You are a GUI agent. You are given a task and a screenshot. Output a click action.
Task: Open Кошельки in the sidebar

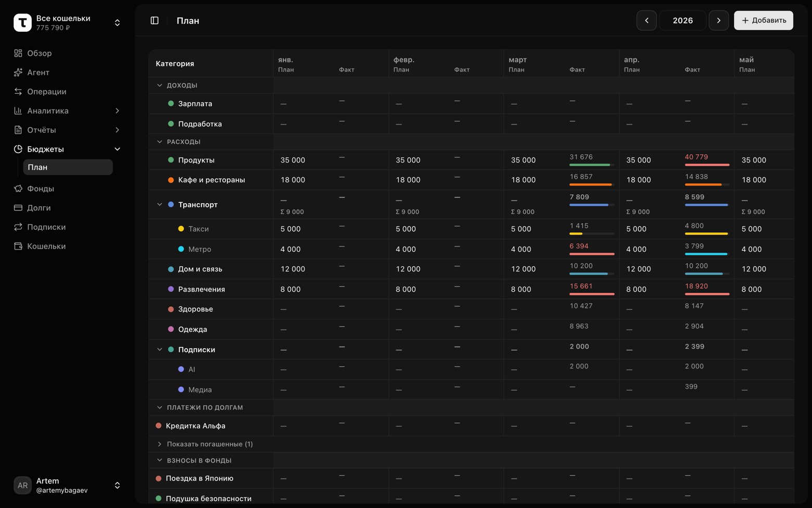(67, 246)
